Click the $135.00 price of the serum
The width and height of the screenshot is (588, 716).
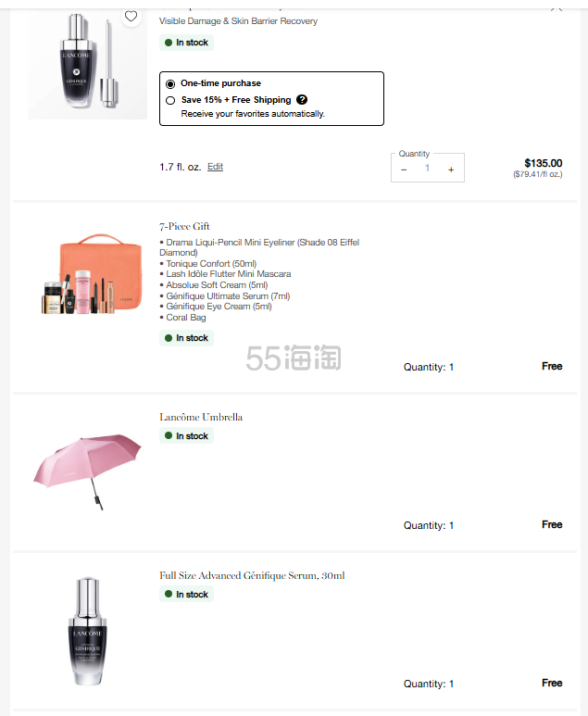tap(544, 163)
